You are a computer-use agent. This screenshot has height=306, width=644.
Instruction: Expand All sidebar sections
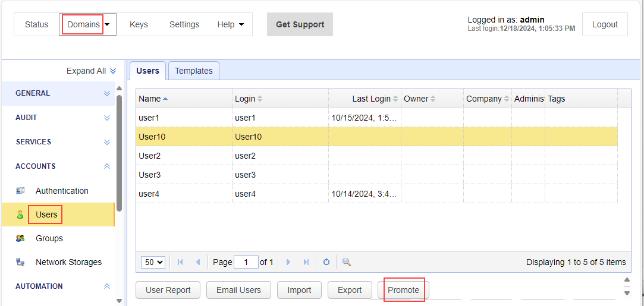(x=91, y=71)
